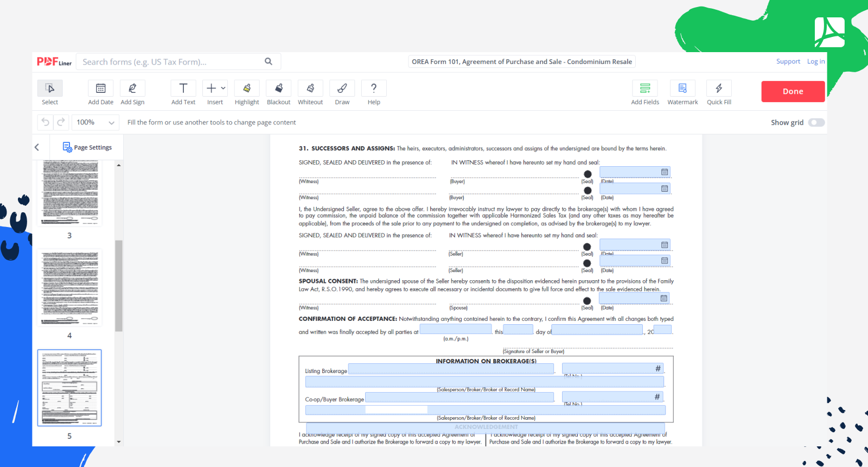This screenshot has height=467, width=868.
Task: Collapse the pages sidebar with back chevron
Action: click(37, 147)
